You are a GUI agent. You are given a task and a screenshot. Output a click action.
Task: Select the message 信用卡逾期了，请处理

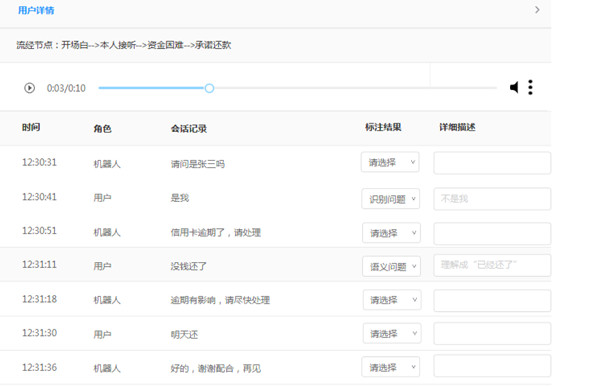(216, 232)
